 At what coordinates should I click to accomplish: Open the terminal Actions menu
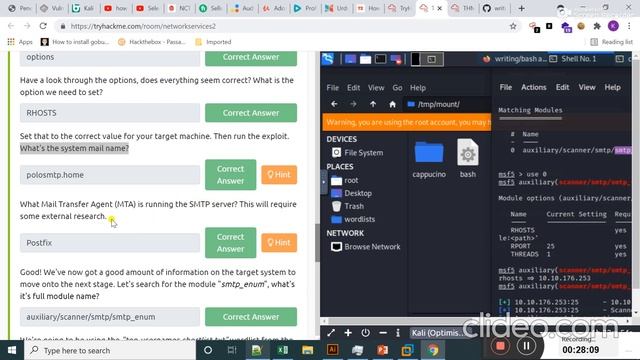point(533,87)
